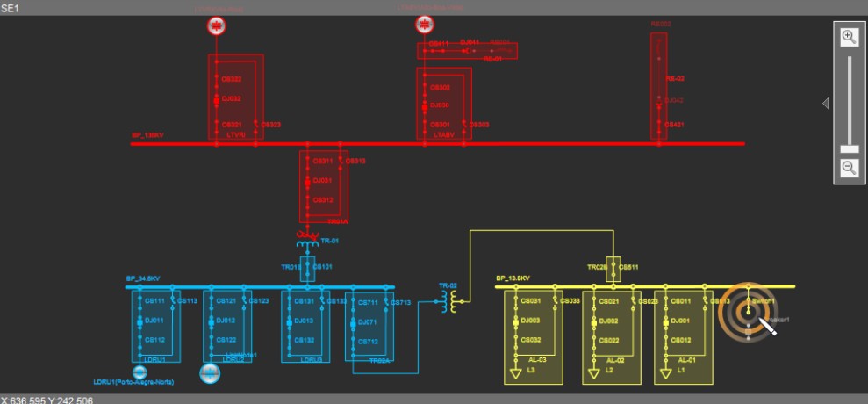This screenshot has height=404, width=868.
Task: Select the TR-01 transformer symbol
Action: (307, 240)
